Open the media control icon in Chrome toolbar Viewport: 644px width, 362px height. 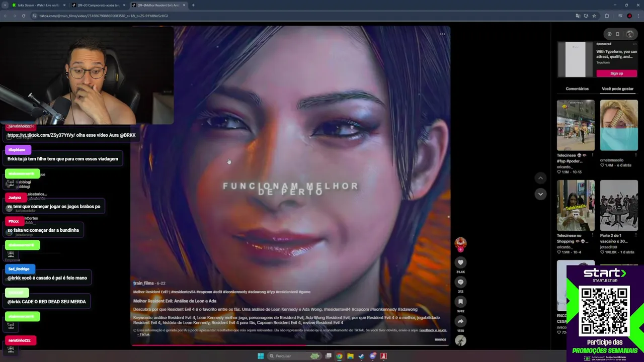pos(620,16)
